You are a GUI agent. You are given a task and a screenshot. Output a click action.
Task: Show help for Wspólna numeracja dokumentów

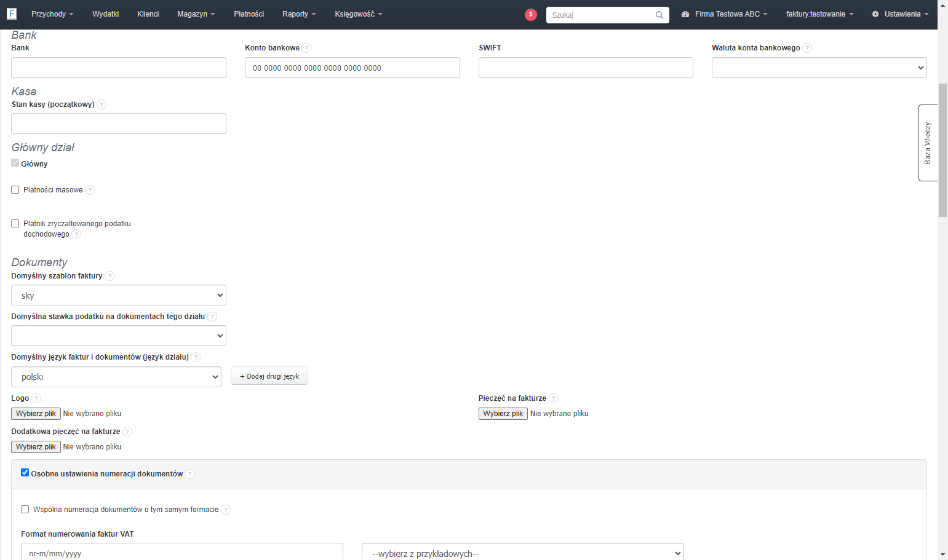[x=226, y=510]
